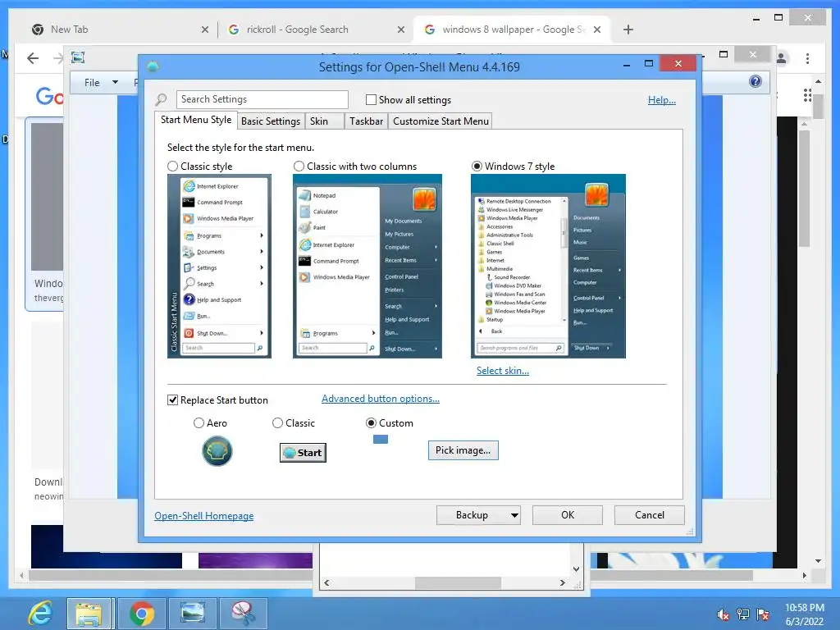Uncheck Replace Start button checkbox
This screenshot has height=630, width=840.
click(x=172, y=400)
